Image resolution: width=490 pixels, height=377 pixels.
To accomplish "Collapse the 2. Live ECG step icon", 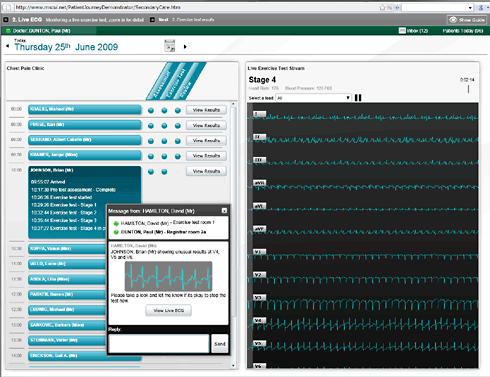I will tap(6, 20).
